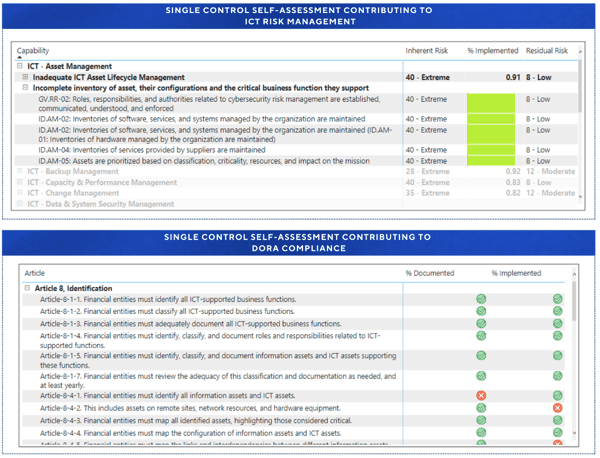Click implemented green check for Article-8-1-5
The width and height of the screenshot is (600, 458).
558,355
